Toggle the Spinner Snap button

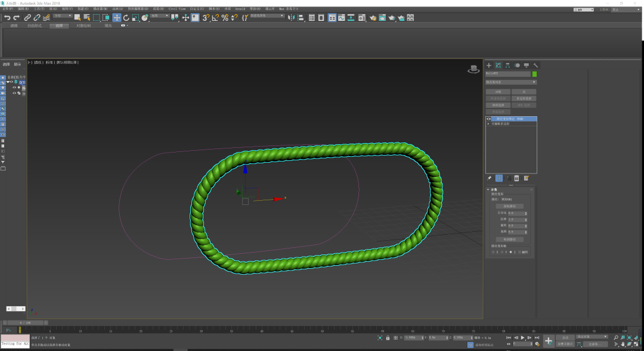[x=234, y=18]
